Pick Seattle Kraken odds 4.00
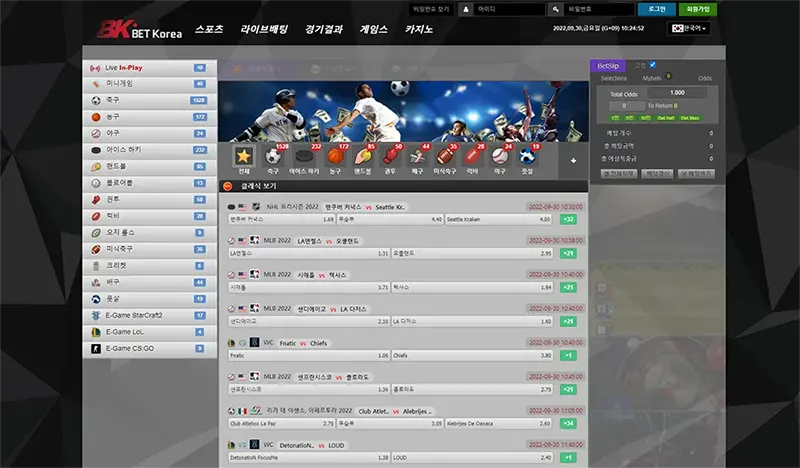Viewport: 800px width, 468px height. click(x=498, y=219)
